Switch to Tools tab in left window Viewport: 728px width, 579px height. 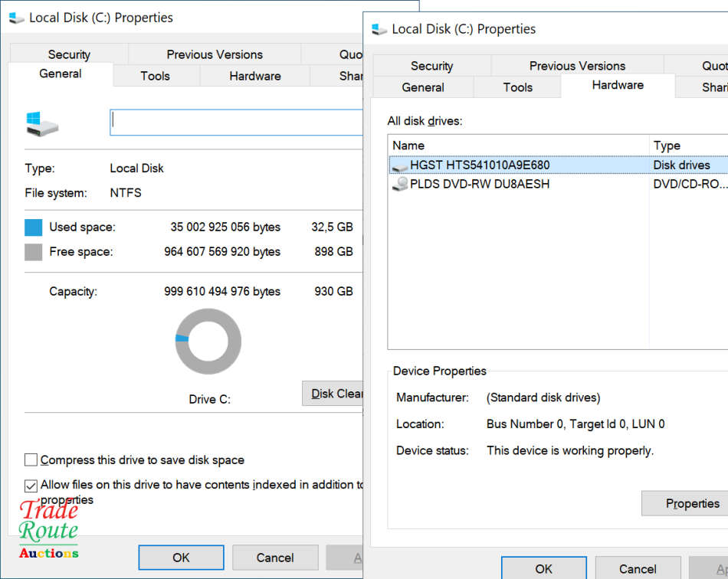coord(156,76)
